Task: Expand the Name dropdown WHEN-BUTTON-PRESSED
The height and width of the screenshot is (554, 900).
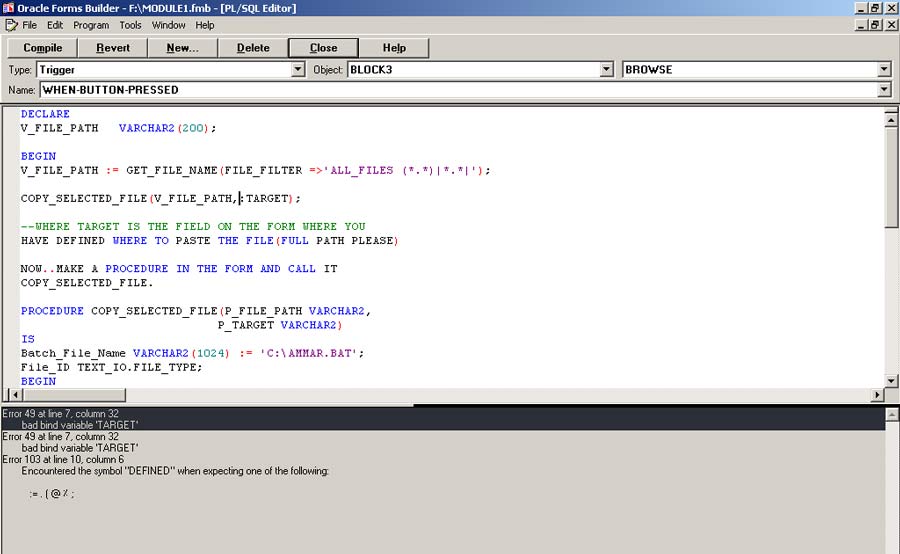Action: click(884, 90)
